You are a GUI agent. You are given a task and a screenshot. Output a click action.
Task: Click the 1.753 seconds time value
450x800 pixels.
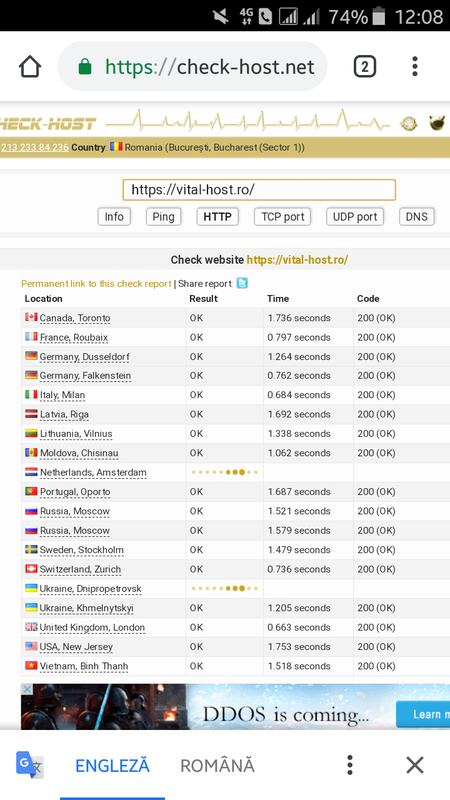(299, 647)
